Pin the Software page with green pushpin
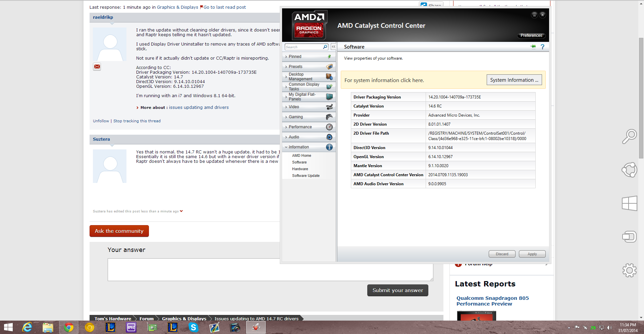Screen dimensions: 644x334 (x=533, y=47)
